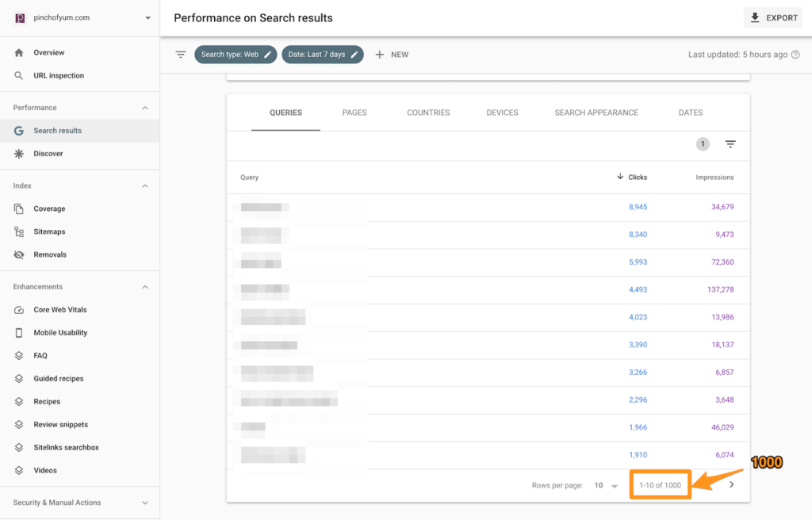Click the Coverage pages icon
Screen dimensions: 812x520
pyautogui.click(x=19, y=208)
